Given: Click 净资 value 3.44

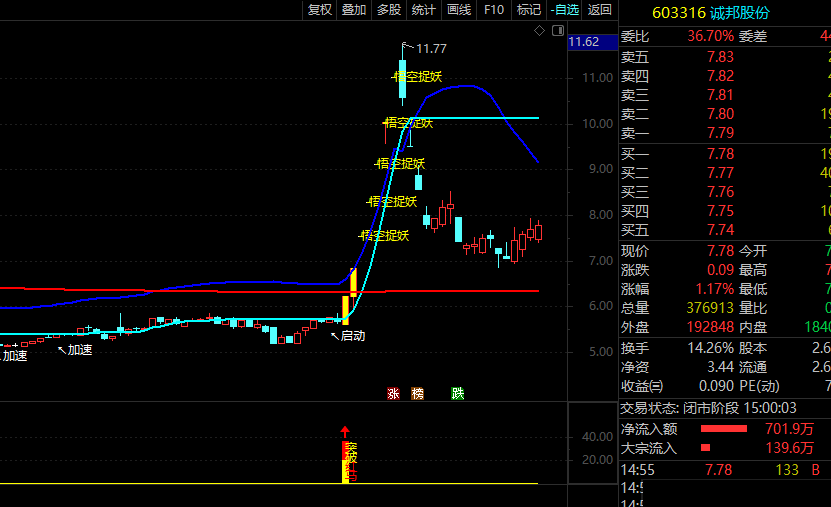Looking at the screenshot, I should click(x=720, y=367).
